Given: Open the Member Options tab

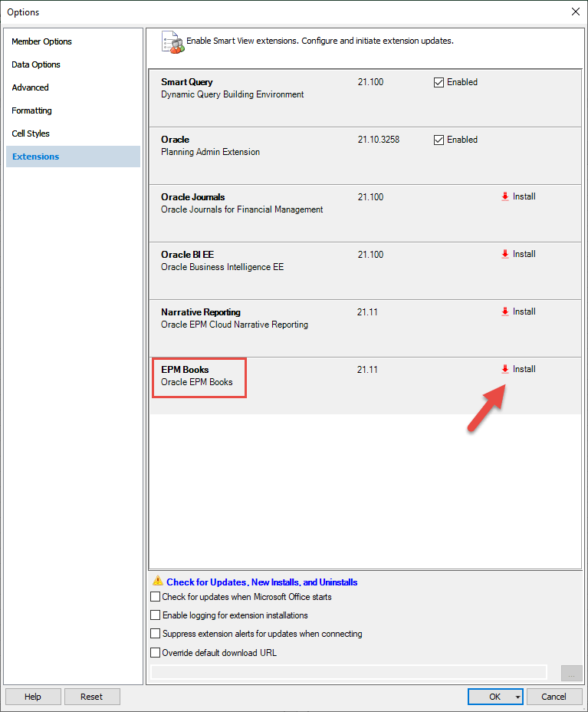Looking at the screenshot, I should 42,41.
